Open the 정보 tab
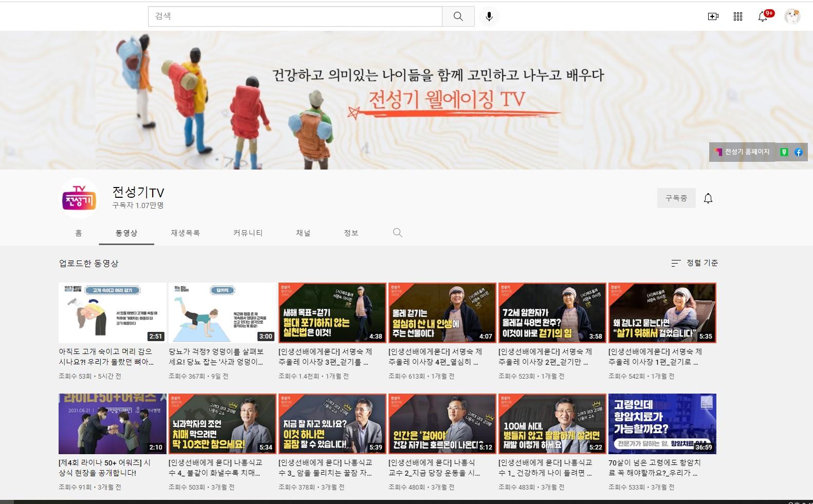813x504 pixels. pos(351,233)
